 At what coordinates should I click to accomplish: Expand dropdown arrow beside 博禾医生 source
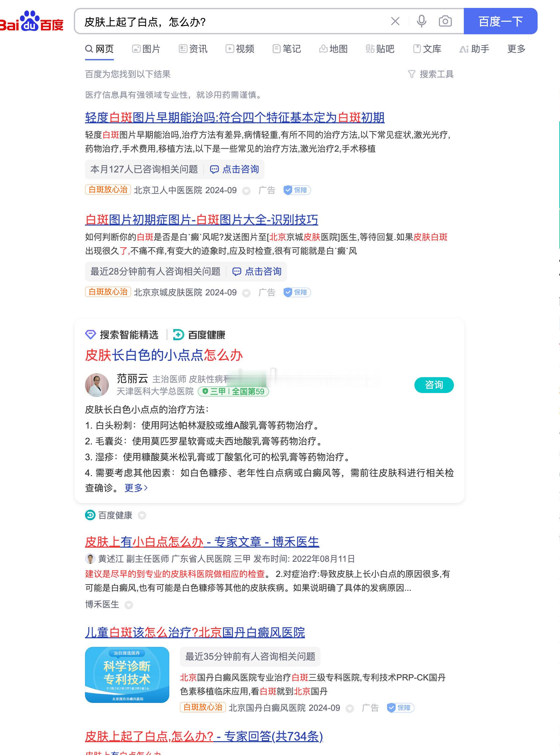(x=129, y=605)
